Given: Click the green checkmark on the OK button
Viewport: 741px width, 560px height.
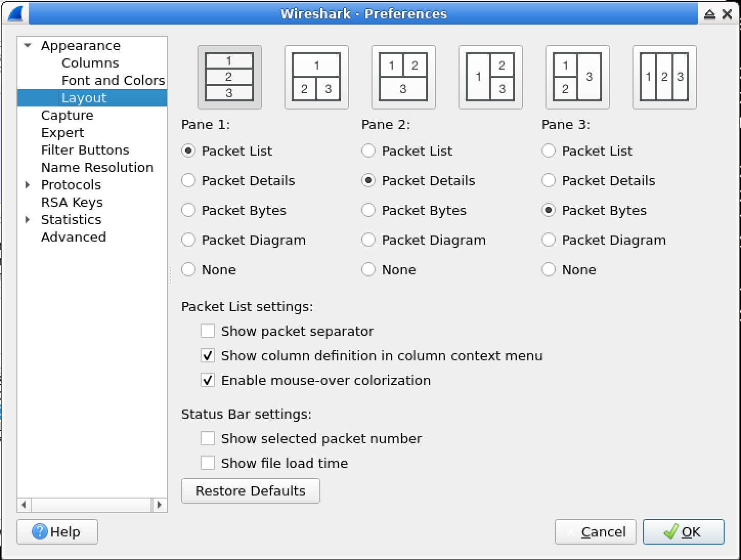Looking at the screenshot, I should coord(671,531).
